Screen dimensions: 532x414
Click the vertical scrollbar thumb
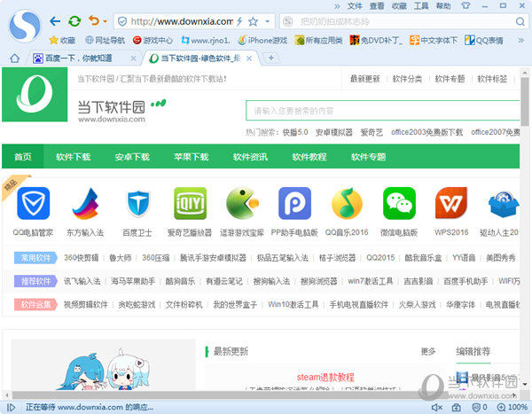pyautogui.click(x=525, y=101)
